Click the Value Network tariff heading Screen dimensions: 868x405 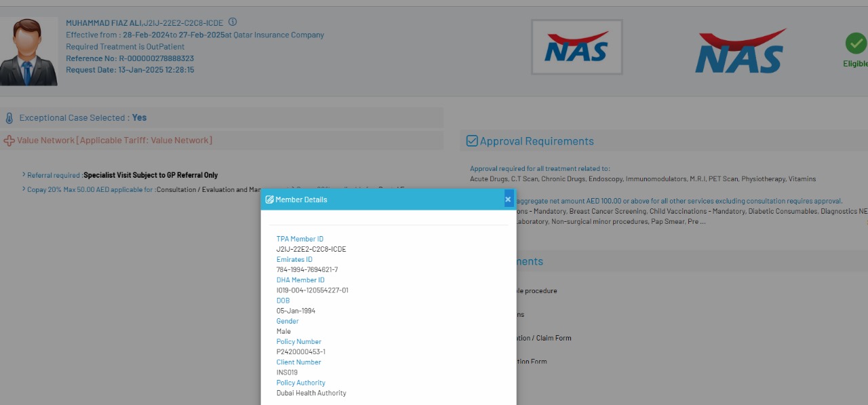tap(115, 140)
